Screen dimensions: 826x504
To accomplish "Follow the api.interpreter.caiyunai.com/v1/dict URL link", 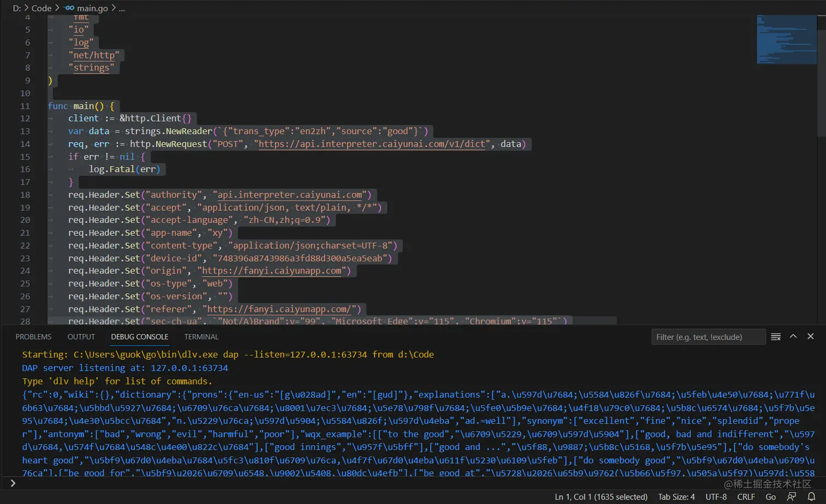I will pos(371,144).
